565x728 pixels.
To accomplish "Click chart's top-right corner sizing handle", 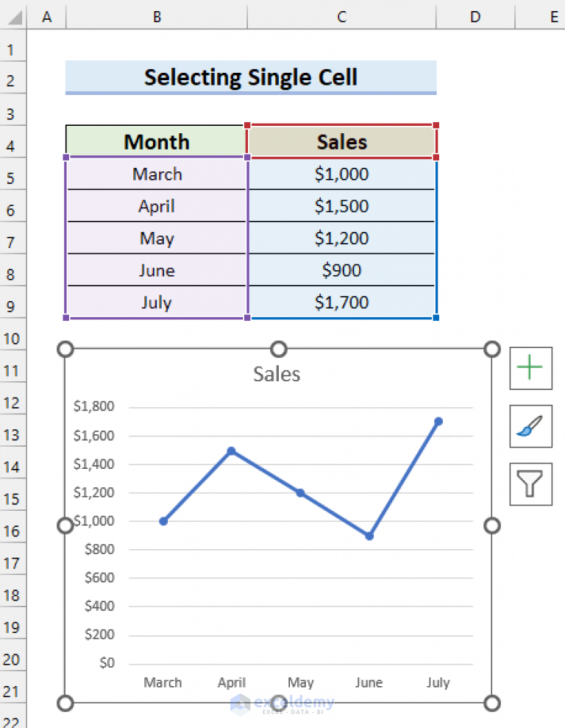I will [x=491, y=349].
